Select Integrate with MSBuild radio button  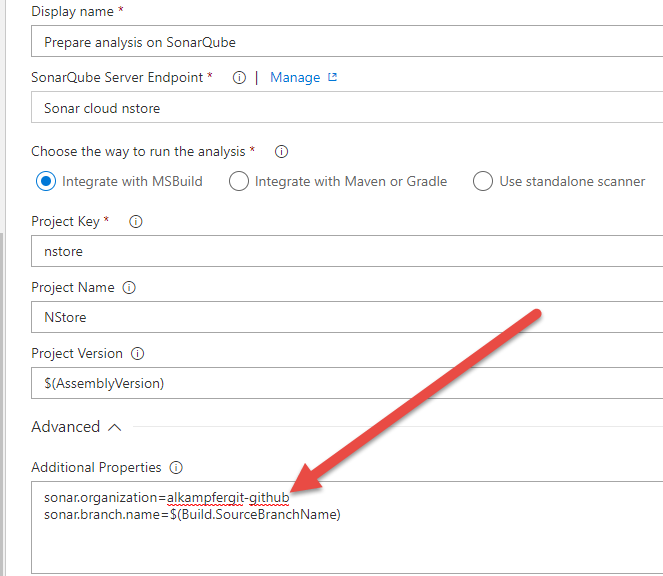46,181
